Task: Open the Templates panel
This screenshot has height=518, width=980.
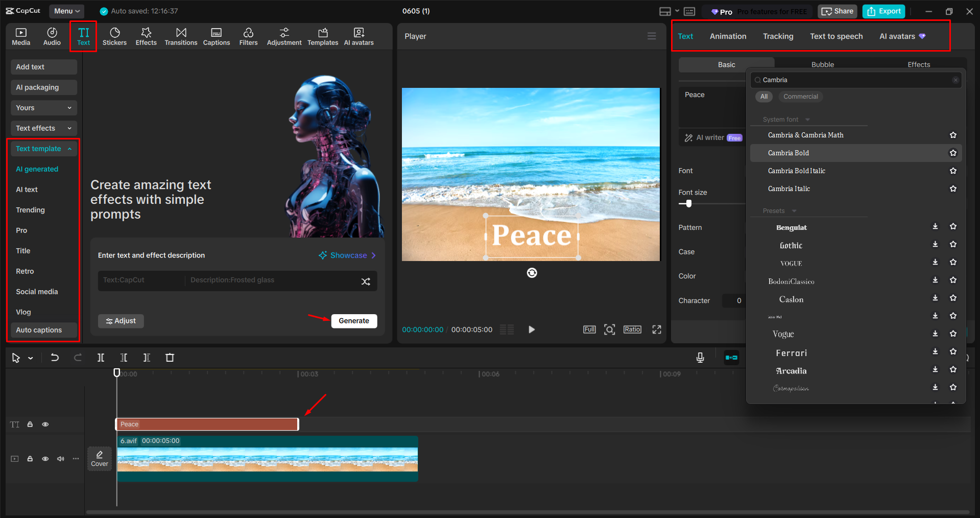Action: pos(323,36)
